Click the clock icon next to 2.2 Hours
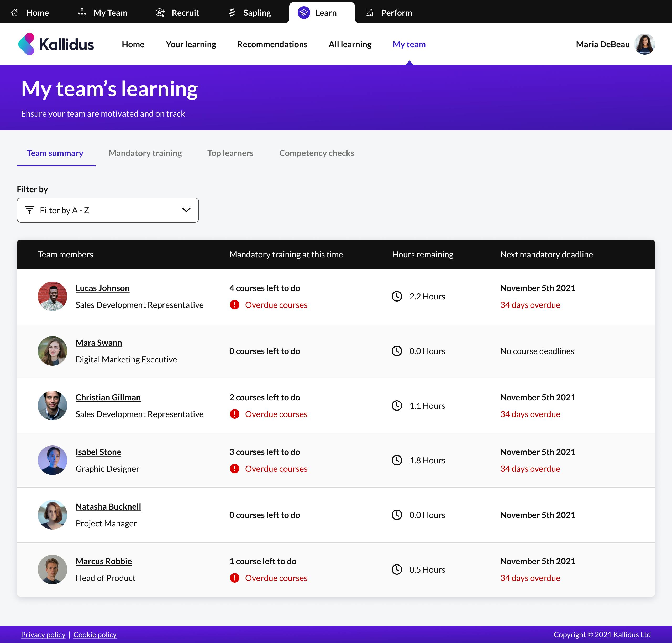 click(x=397, y=296)
